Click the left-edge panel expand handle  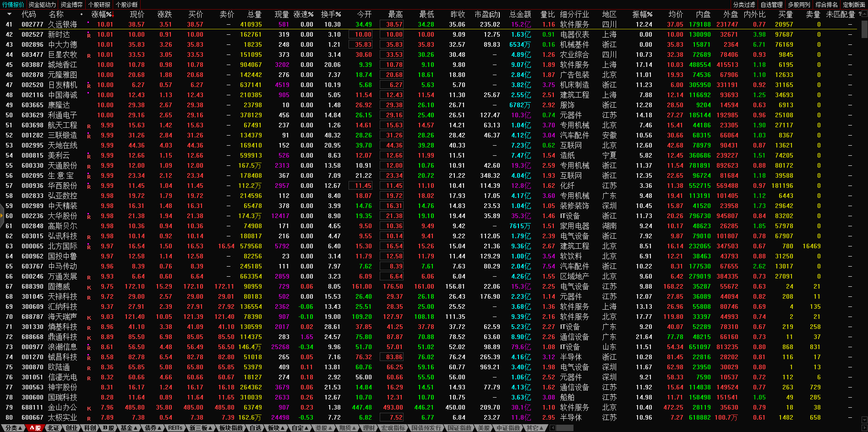[x=2, y=216]
